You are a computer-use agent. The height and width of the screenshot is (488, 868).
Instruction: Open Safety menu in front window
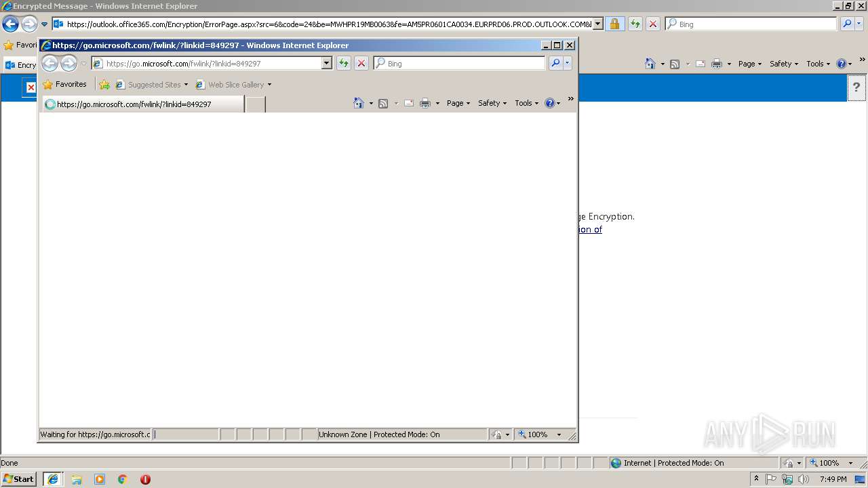[x=492, y=103]
